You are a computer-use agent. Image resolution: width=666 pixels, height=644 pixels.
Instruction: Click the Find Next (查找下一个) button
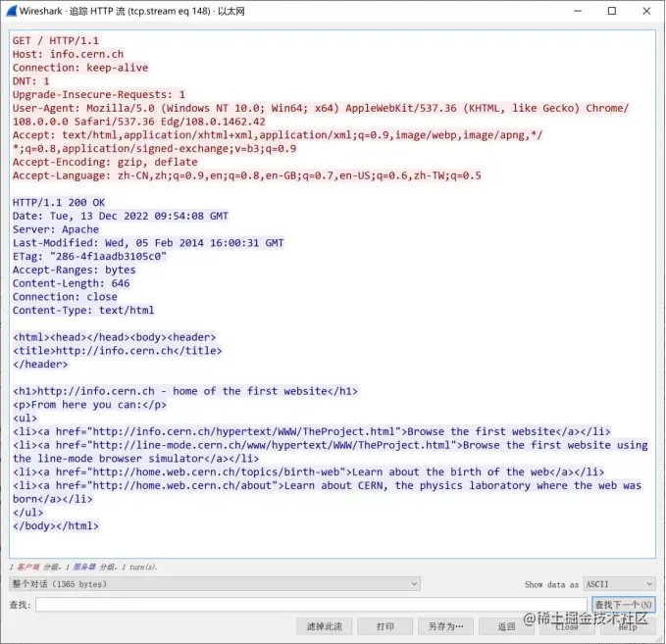point(624,604)
